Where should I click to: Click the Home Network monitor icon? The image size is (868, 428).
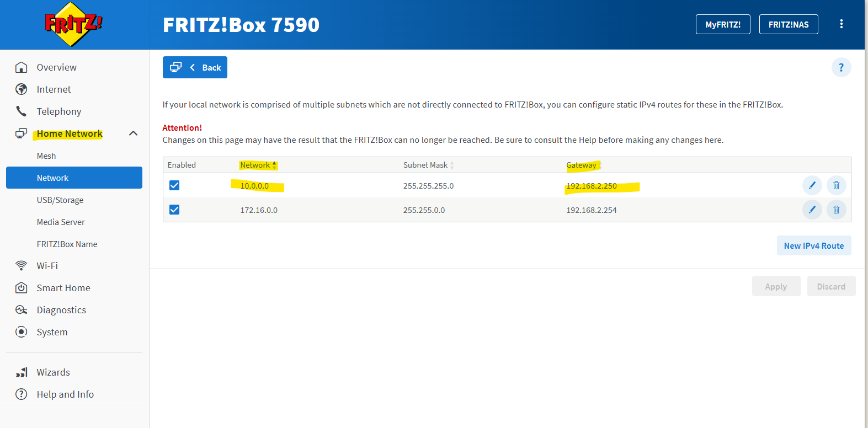[x=22, y=133]
